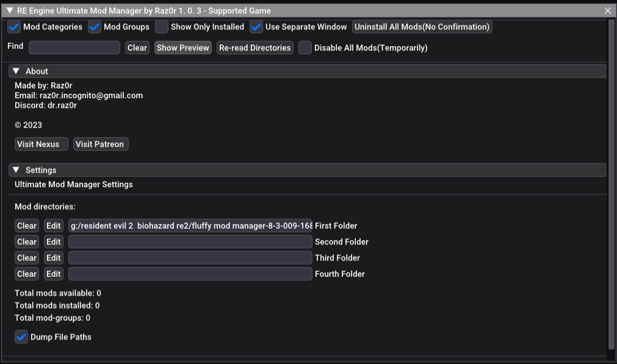
Task: Re-read the mod directories
Action: click(255, 48)
